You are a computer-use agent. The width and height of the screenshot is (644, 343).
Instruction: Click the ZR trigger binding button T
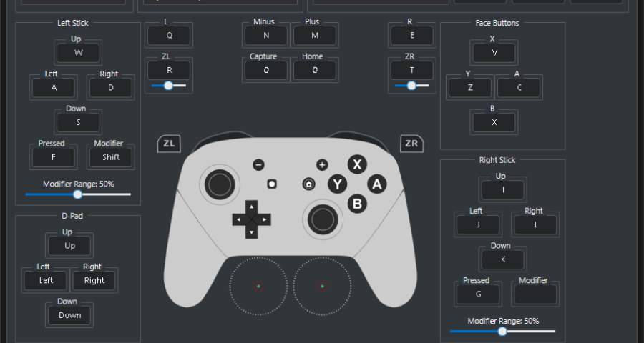pyautogui.click(x=411, y=70)
